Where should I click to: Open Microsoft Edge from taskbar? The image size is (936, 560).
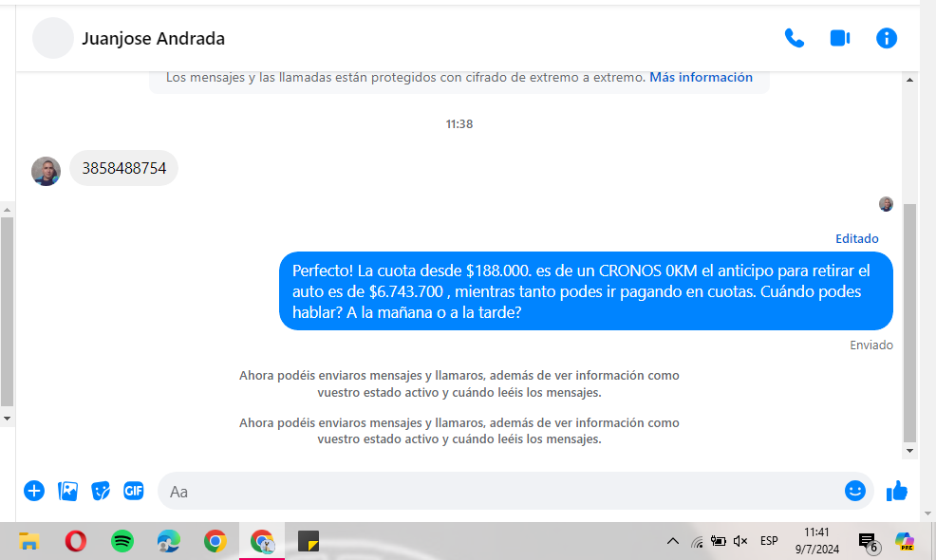click(x=169, y=542)
